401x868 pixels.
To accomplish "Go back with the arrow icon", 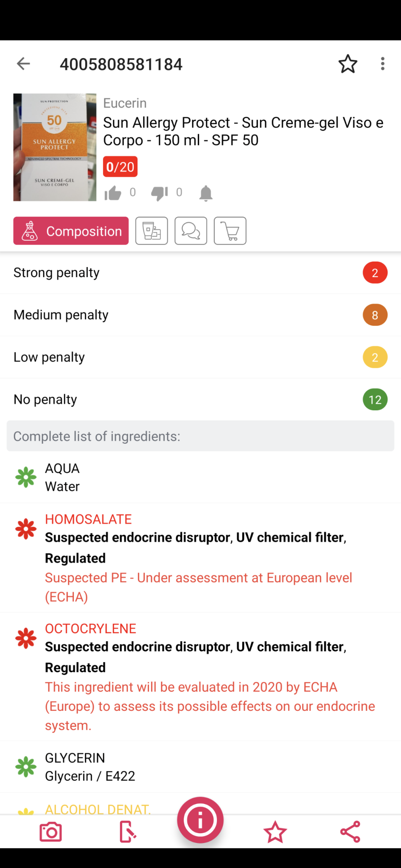I will click(x=23, y=64).
